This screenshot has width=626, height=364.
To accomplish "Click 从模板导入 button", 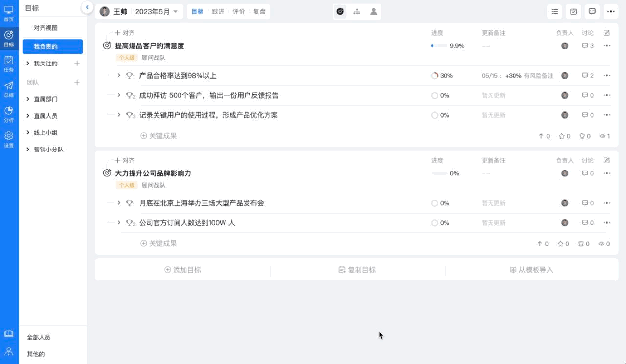I will click(x=531, y=270).
